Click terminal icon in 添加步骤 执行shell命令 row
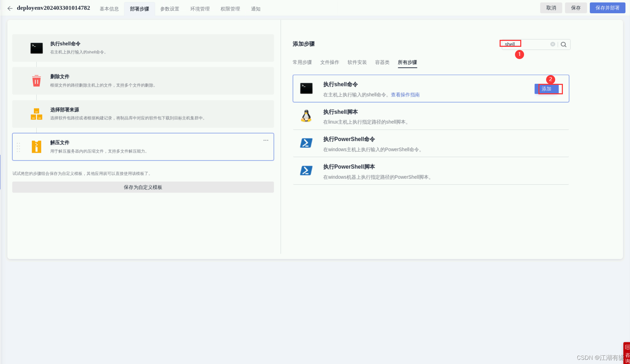 pos(306,88)
